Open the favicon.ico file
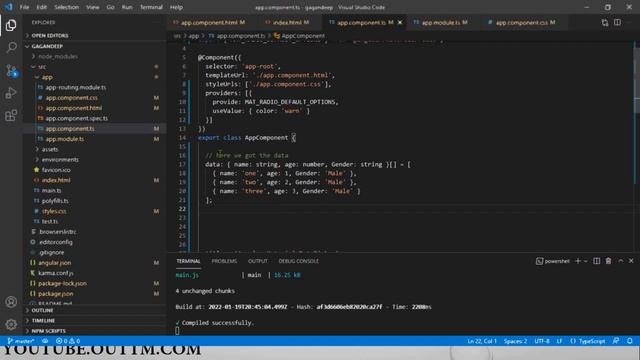Screen dimensions: 640x360 click(x=56, y=170)
